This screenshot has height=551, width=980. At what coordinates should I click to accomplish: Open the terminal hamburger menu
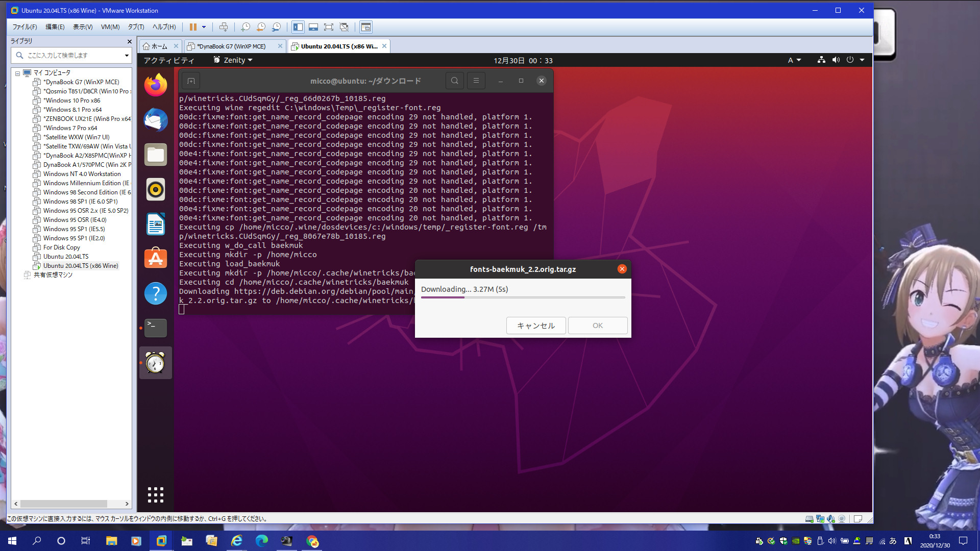(x=476, y=81)
